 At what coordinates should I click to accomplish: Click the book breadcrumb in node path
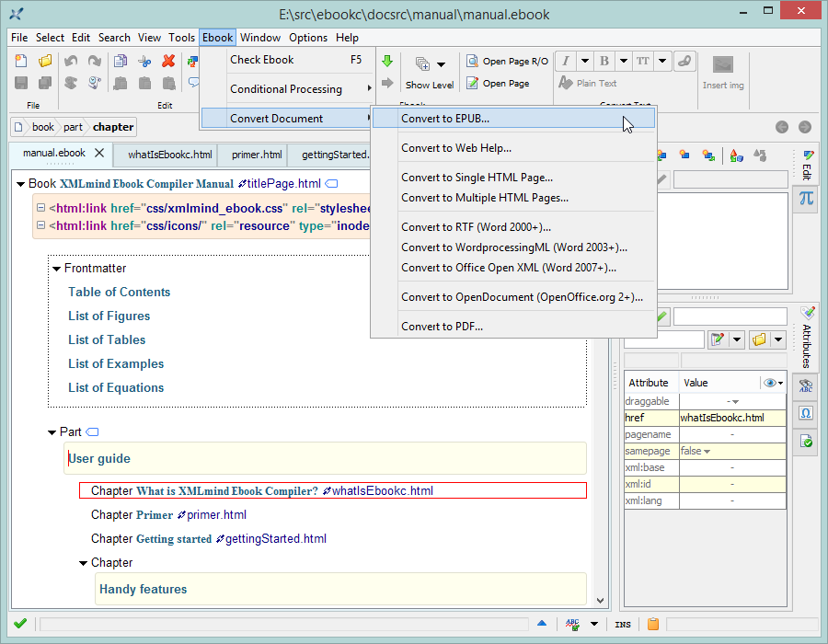pos(42,127)
